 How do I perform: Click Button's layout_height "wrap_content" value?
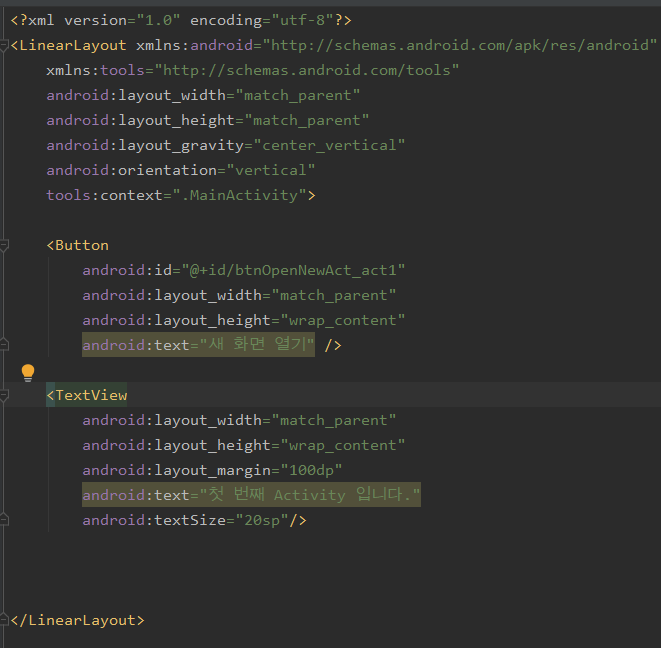[342, 320]
